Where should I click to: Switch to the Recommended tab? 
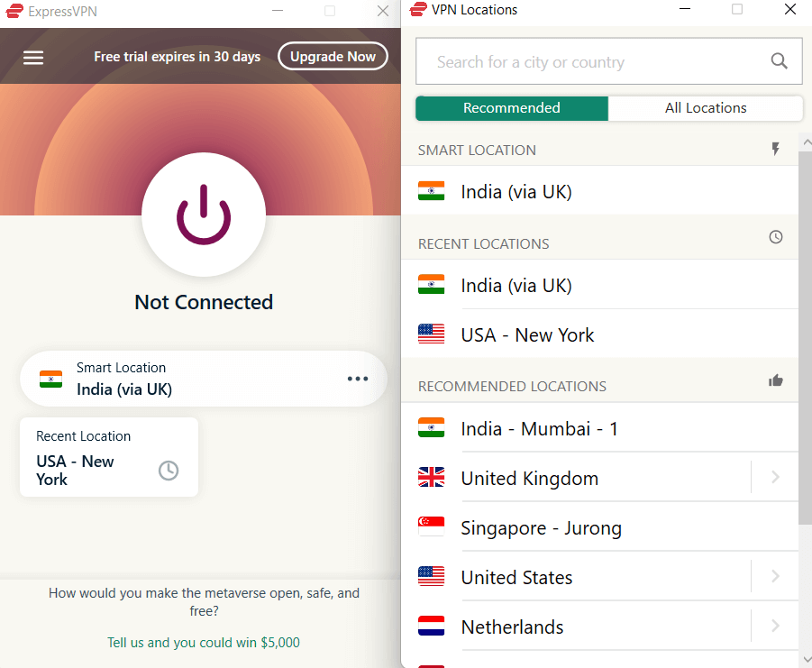512,107
